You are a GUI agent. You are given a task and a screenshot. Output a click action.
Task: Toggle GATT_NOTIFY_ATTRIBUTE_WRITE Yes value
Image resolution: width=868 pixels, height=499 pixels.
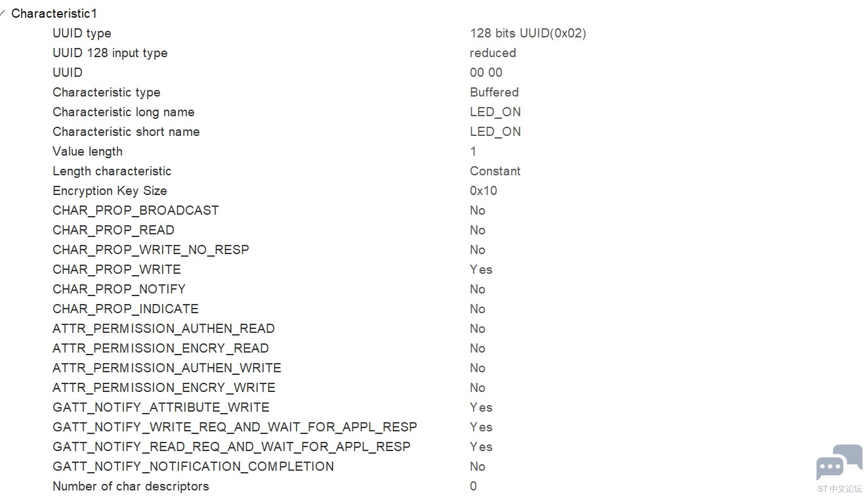pos(481,407)
